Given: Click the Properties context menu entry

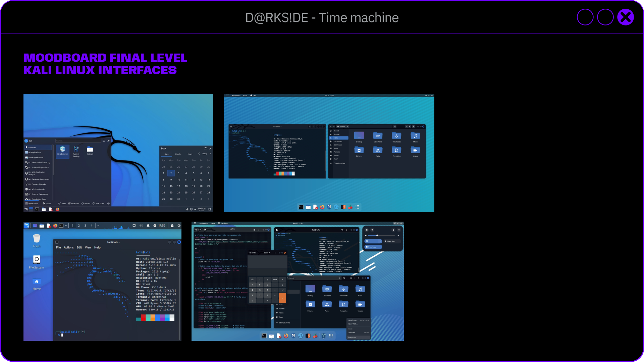Looking at the screenshot, I should [352, 338].
